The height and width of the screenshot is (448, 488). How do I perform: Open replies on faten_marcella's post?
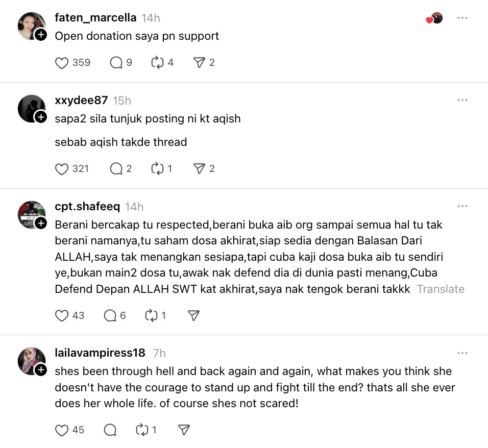point(116,63)
